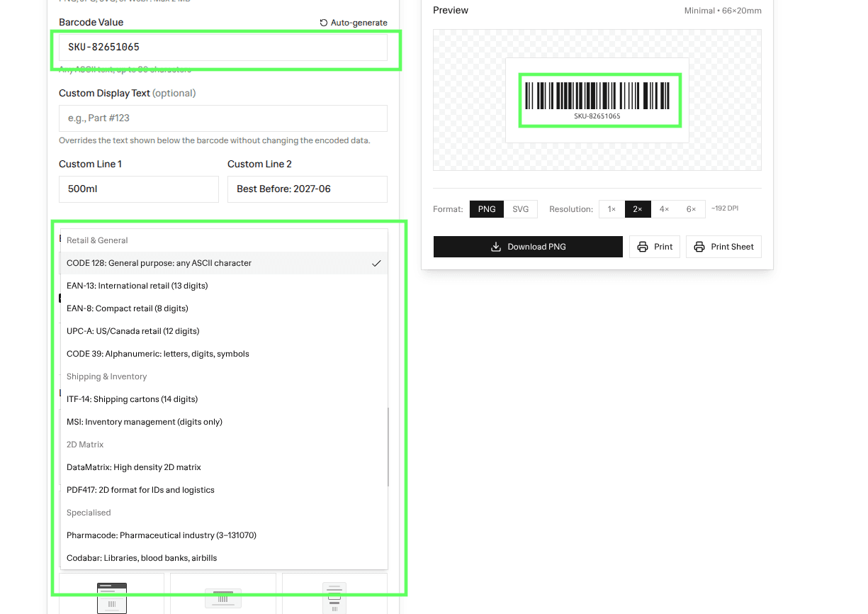Image resolution: width=868 pixels, height=614 pixels.
Task: Set resolution to 2×
Action: click(638, 209)
